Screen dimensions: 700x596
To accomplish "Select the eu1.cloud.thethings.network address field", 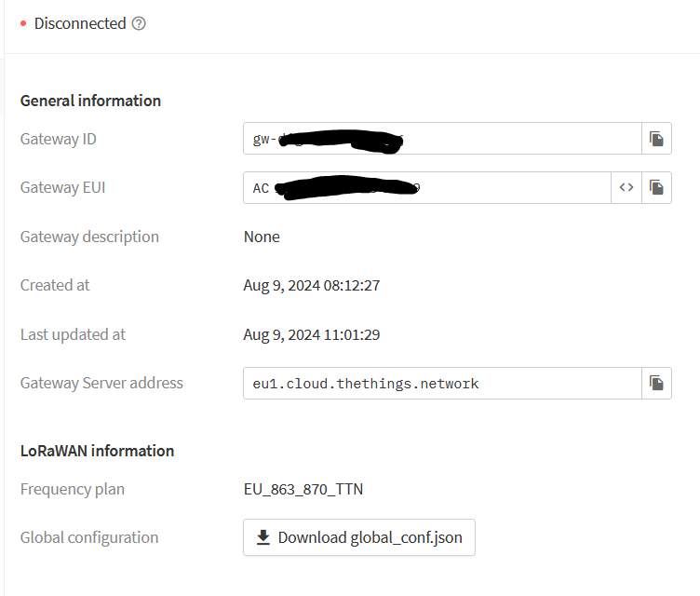I will (442, 384).
